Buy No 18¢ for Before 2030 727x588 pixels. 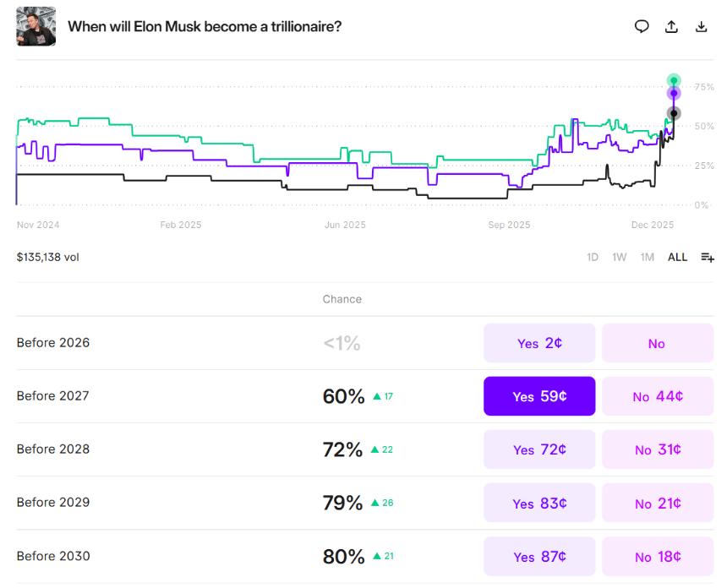pyautogui.click(x=657, y=557)
